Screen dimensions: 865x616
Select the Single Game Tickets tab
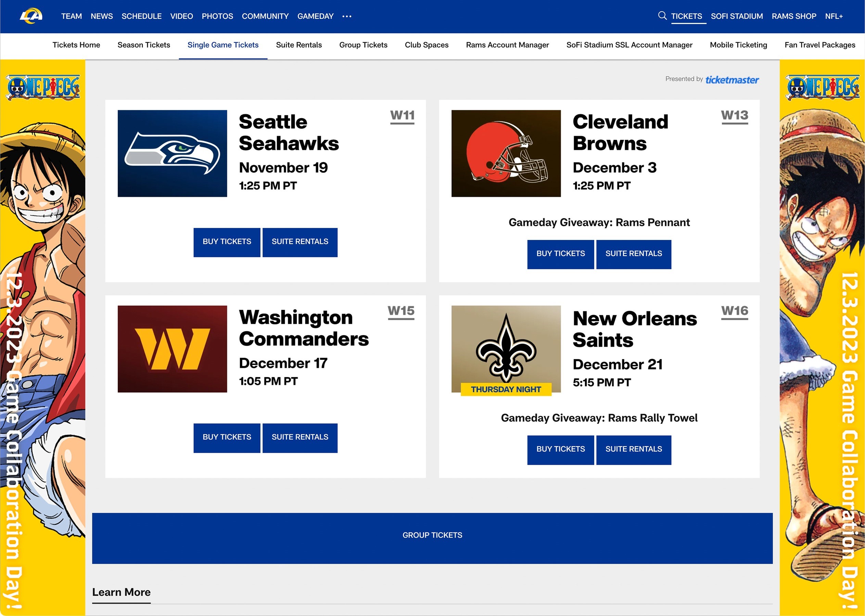(222, 45)
